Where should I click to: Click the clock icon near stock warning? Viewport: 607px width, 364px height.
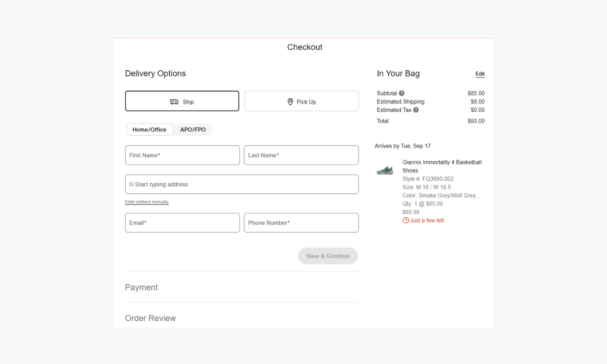405,220
